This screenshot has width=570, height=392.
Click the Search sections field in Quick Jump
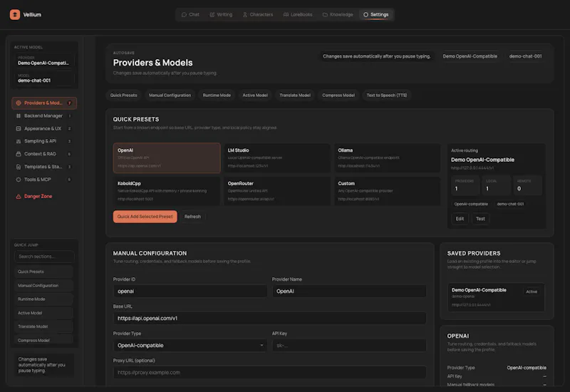pyautogui.click(x=44, y=257)
